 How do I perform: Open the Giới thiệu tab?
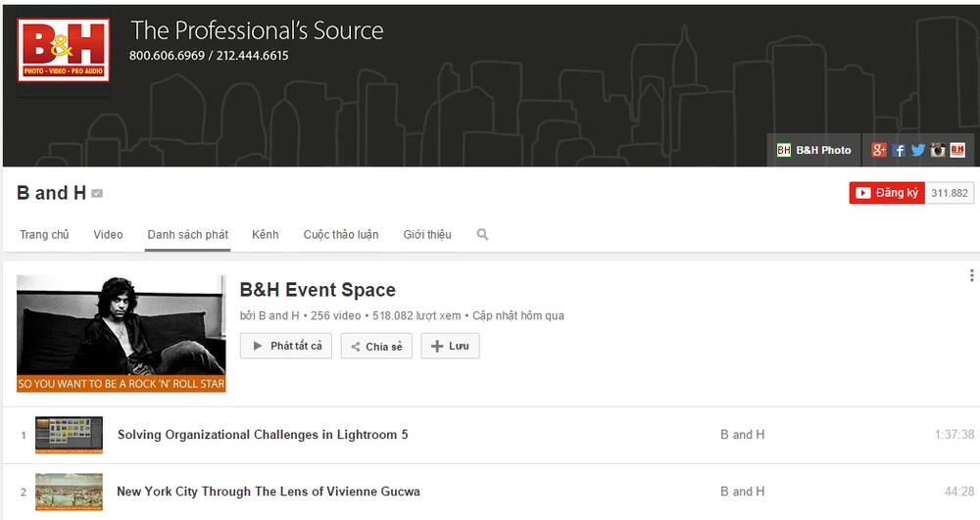point(427,235)
